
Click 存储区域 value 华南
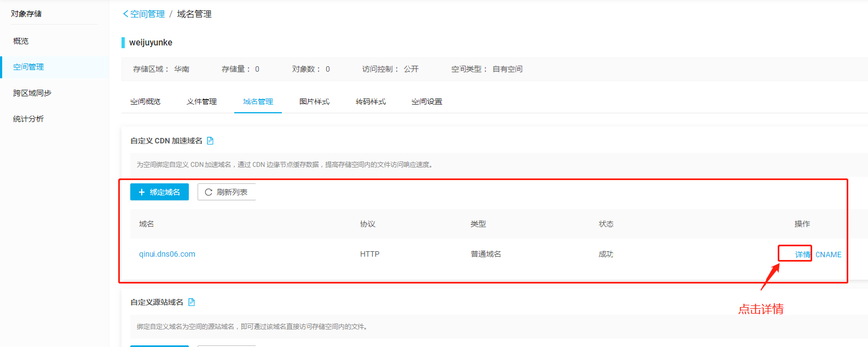point(182,69)
